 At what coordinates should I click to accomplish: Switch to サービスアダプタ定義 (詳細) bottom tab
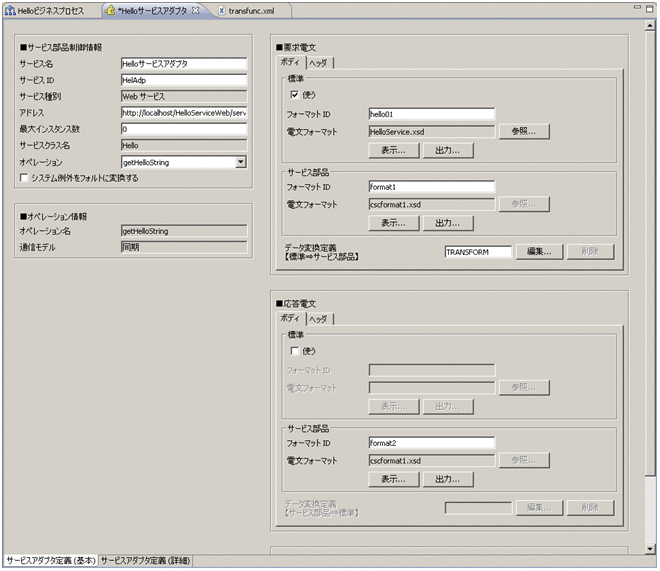(146, 561)
